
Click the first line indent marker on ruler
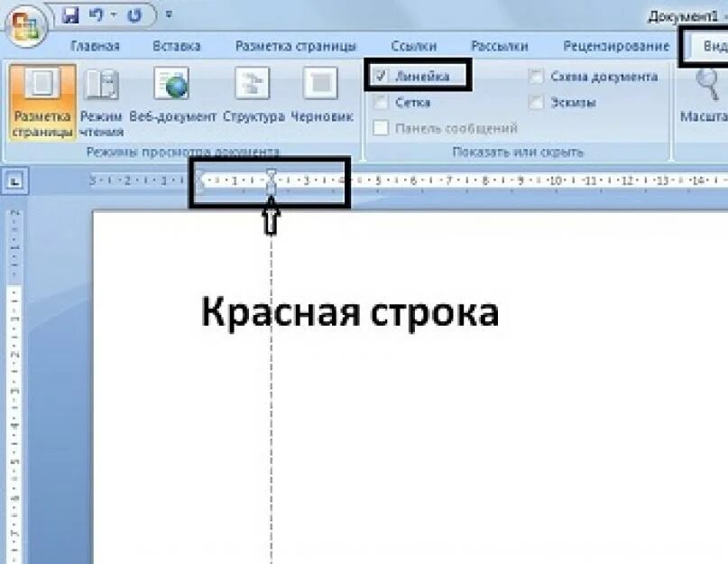point(272,174)
